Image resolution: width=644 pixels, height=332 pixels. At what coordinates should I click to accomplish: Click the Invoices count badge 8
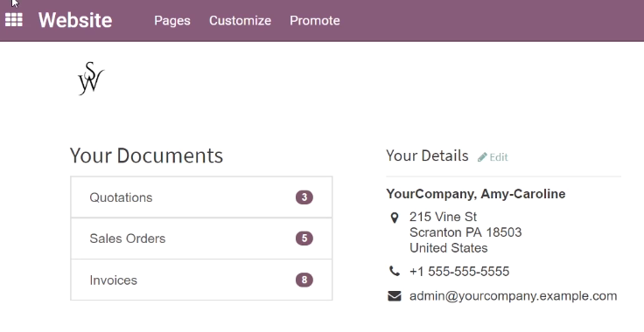point(304,280)
